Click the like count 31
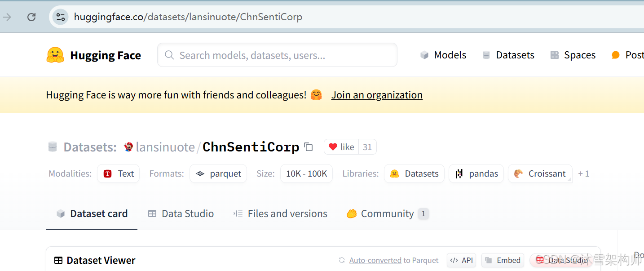The width and height of the screenshot is (644, 271). [x=367, y=147]
